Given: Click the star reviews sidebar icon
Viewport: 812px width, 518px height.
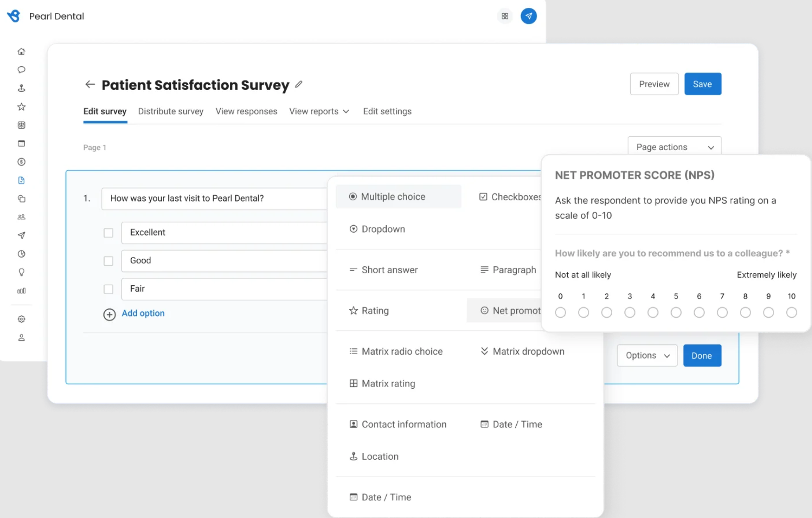Looking at the screenshot, I should pyautogui.click(x=21, y=107).
